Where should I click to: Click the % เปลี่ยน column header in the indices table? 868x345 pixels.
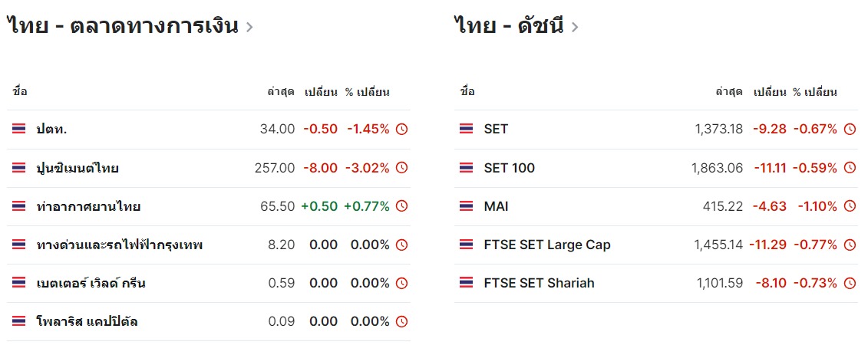[814, 92]
